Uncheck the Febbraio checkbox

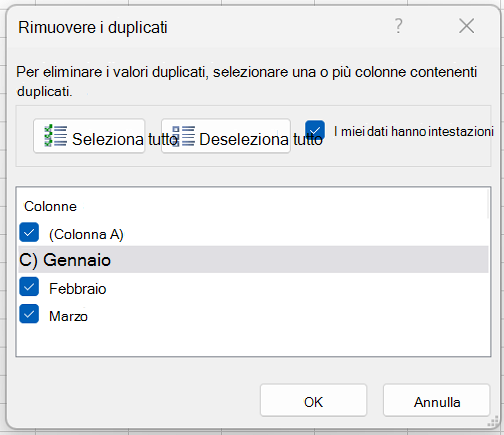pos(29,287)
